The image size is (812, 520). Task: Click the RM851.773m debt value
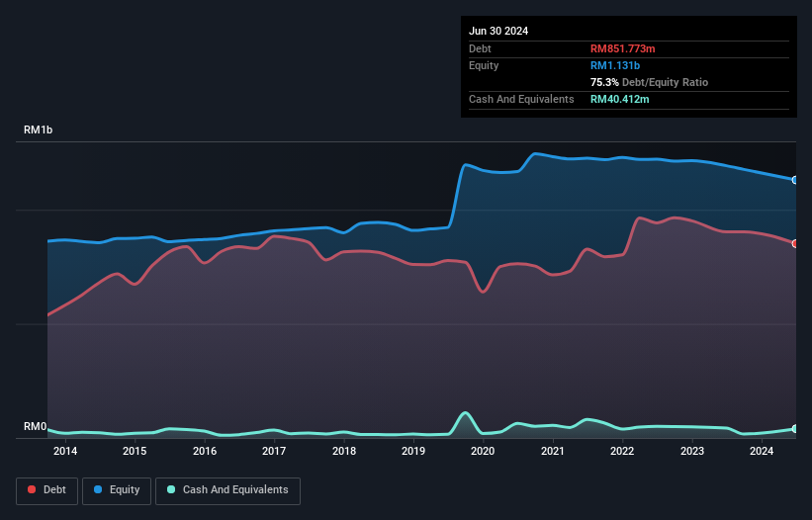tap(622, 48)
